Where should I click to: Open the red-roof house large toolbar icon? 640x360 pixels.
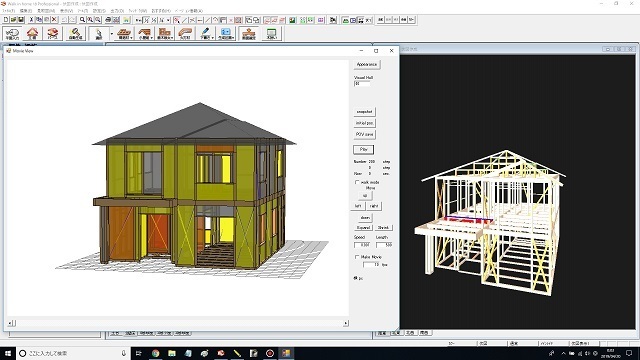click(32, 33)
